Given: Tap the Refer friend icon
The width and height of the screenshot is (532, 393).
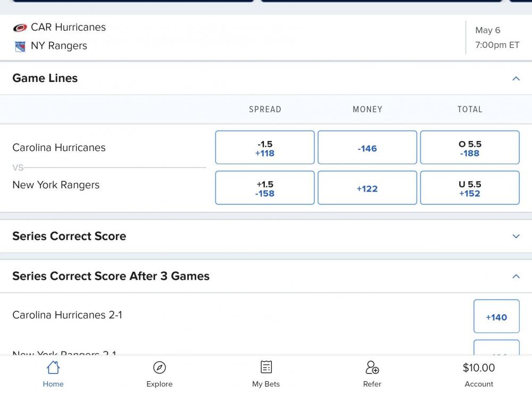Looking at the screenshot, I should (x=372, y=367).
